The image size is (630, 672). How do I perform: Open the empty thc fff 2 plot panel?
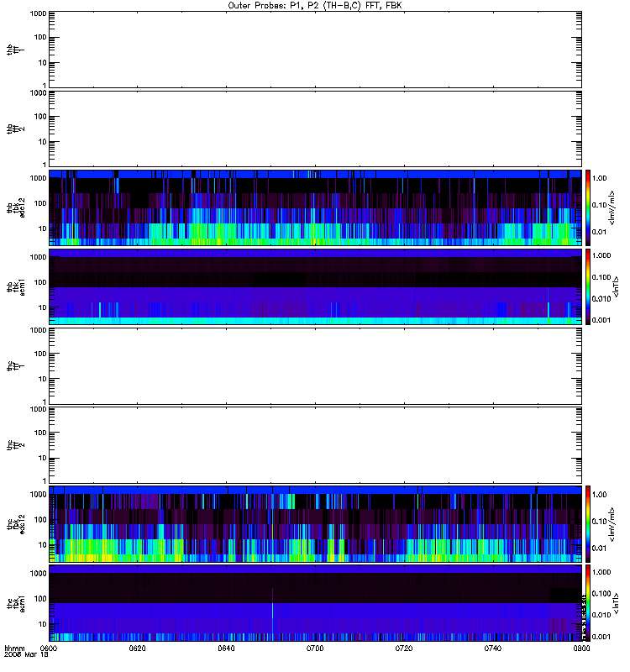(316, 445)
